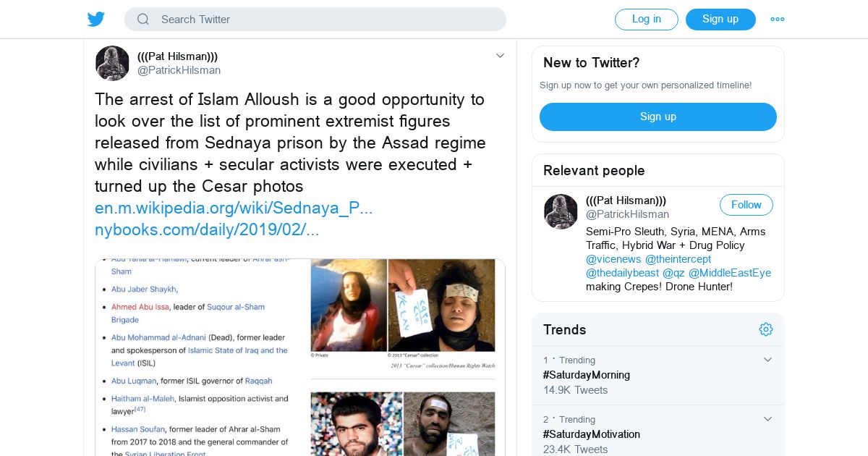The width and height of the screenshot is (868, 456).
Task: Open the three-dot more options menu
Action: coord(778,20)
